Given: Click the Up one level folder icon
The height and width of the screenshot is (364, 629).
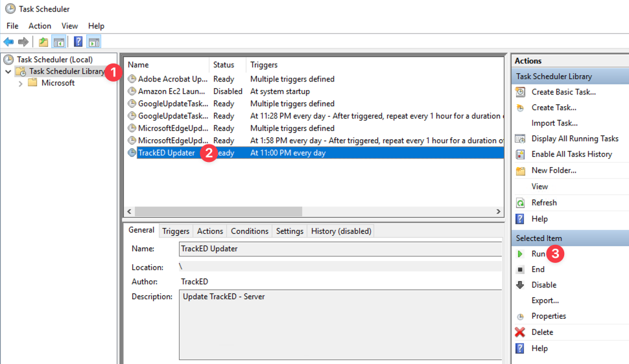Looking at the screenshot, I should [43, 42].
